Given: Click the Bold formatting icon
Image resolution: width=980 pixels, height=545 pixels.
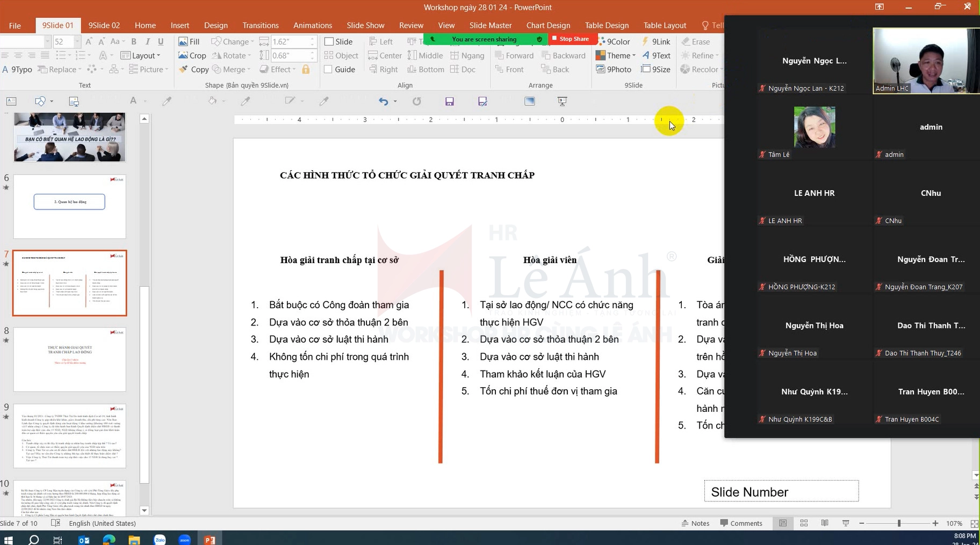Looking at the screenshot, I should point(134,41).
